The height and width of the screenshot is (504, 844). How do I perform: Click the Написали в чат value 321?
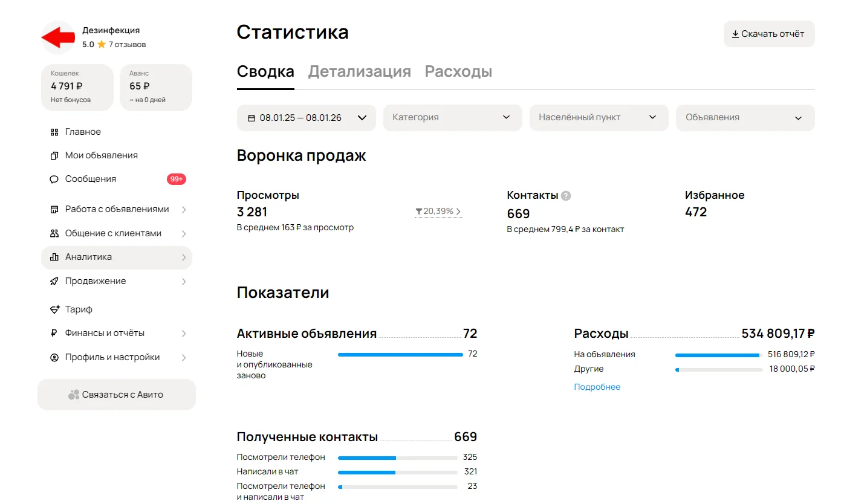click(470, 471)
